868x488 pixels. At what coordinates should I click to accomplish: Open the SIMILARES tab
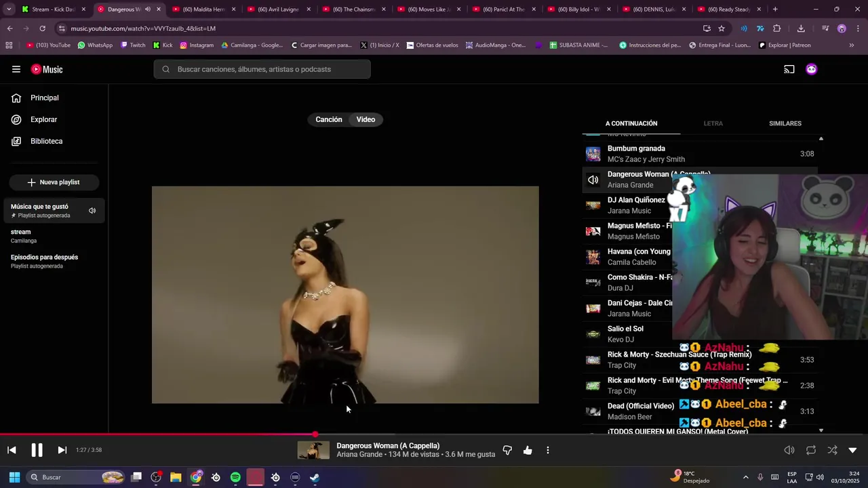pos(785,123)
